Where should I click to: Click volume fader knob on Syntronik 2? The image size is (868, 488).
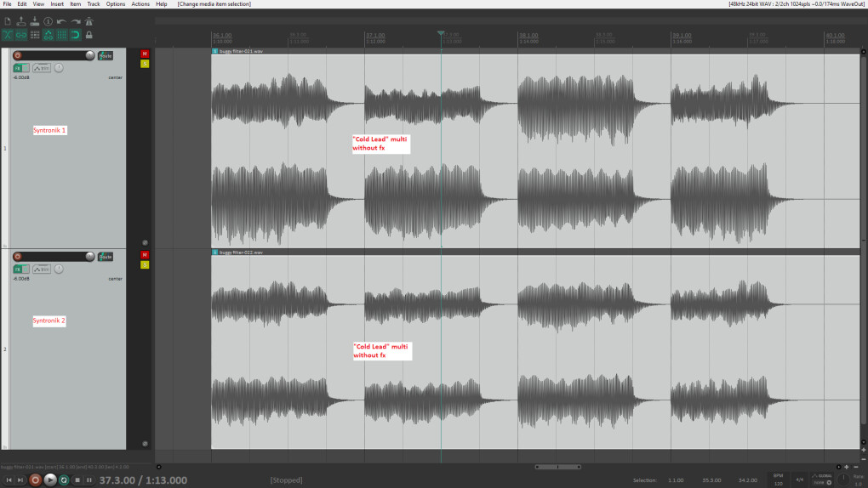pos(89,257)
